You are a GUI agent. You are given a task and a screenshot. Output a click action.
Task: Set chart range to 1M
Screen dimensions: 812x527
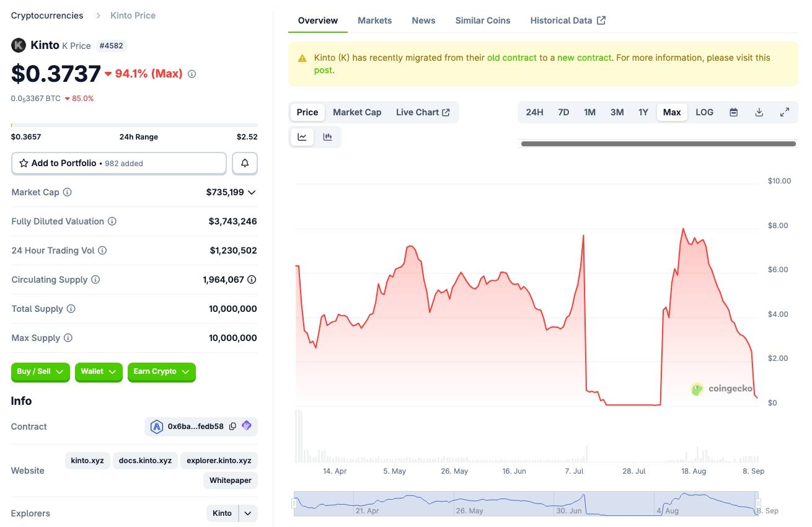589,112
